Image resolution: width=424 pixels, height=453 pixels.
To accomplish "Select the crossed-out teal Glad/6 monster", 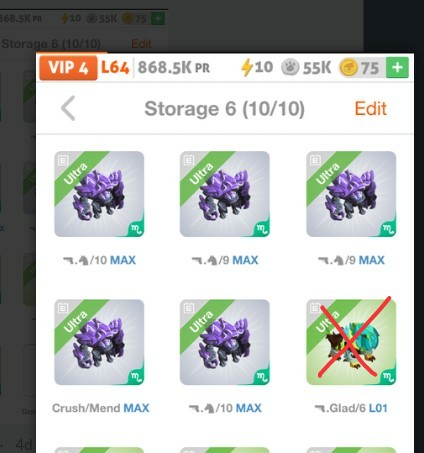I will click(x=351, y=342).
